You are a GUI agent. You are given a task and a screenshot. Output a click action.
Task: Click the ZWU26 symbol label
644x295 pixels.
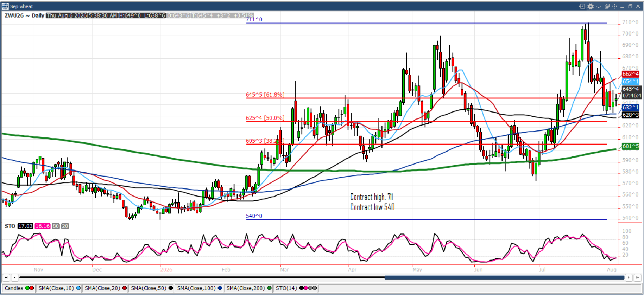coord(14,15)
